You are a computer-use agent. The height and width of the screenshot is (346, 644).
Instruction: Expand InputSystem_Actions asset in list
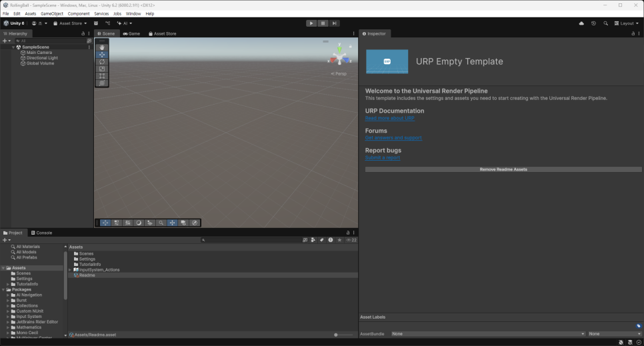[x=70, y=270]
